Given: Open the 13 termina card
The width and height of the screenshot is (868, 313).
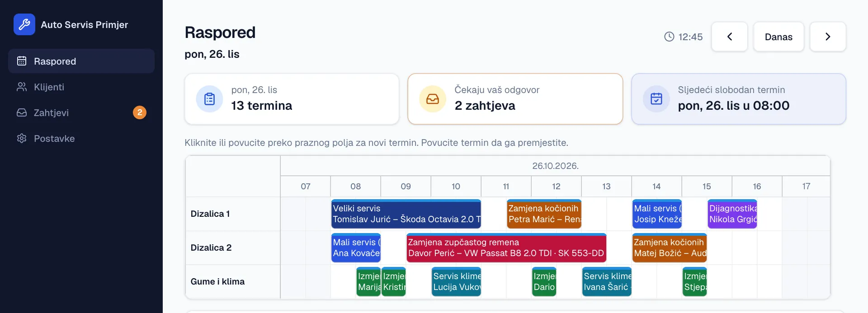Looking at the screenshot, I should click(x=292, y=99).
